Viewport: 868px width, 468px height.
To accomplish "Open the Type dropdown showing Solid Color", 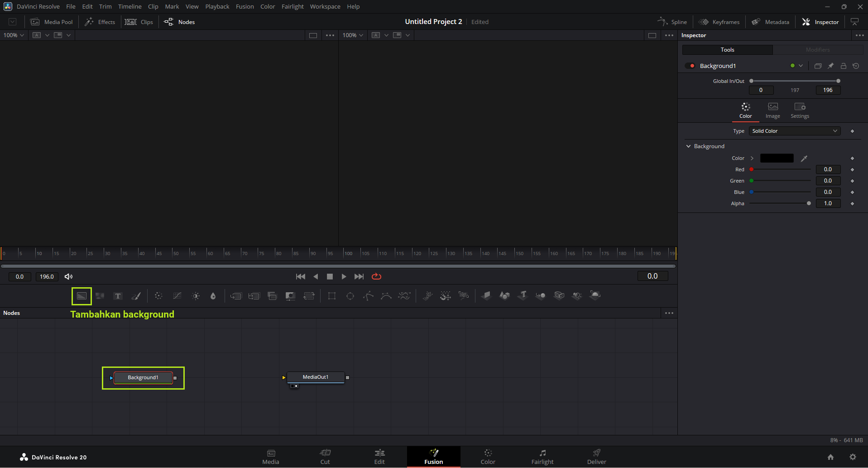I will pos(794,131).
